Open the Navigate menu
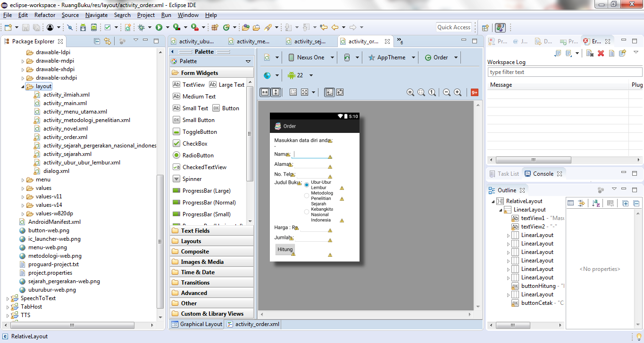The image size is (644, 343). pos(96,15)
